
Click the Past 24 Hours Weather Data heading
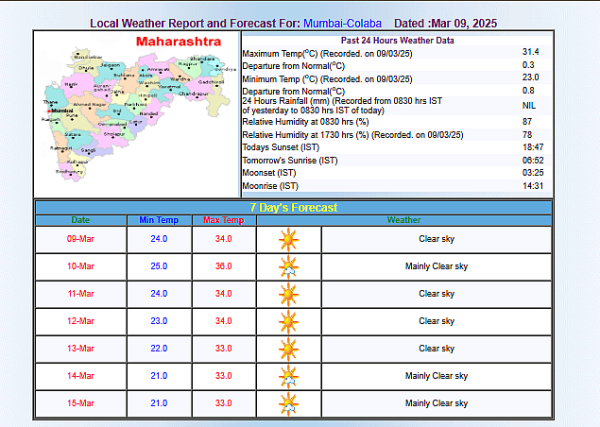point(397,41)
